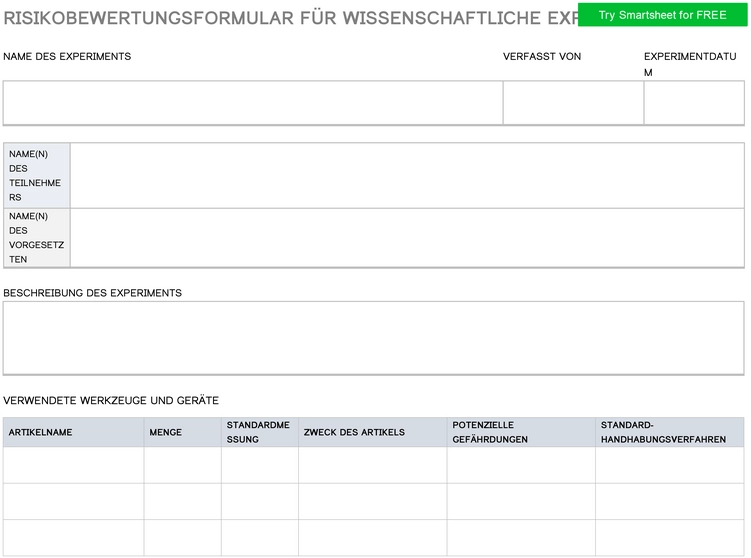Screen dimensions: 751x558
Task: Select first row cell under ZWECK DES ARTIKELS
Action: point(373,465)
